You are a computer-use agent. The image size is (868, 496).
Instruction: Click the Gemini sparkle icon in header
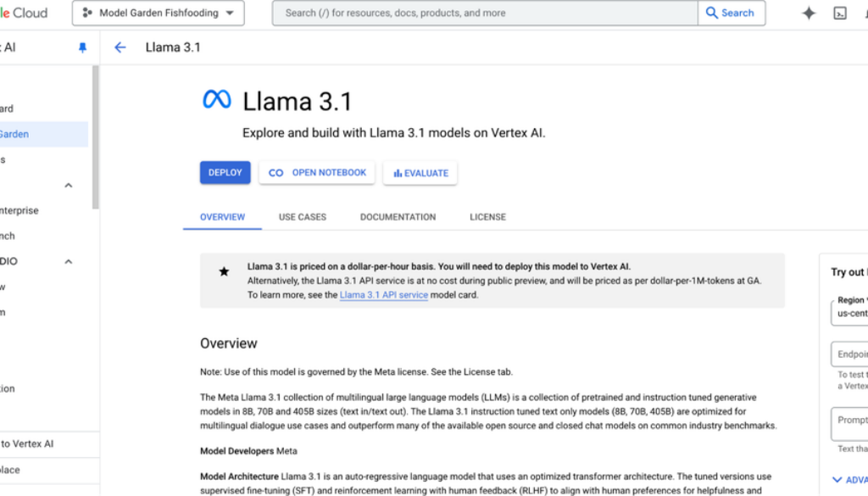coord(809,14)
